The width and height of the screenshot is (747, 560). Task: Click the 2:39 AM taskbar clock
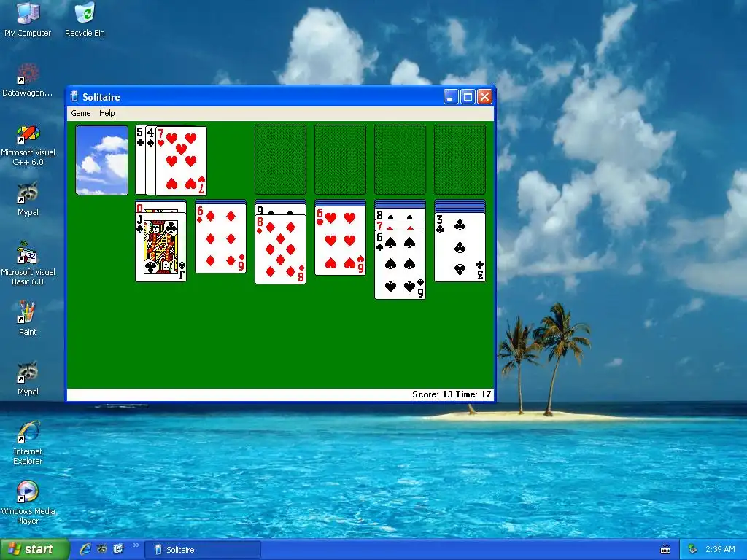point(720,549)
